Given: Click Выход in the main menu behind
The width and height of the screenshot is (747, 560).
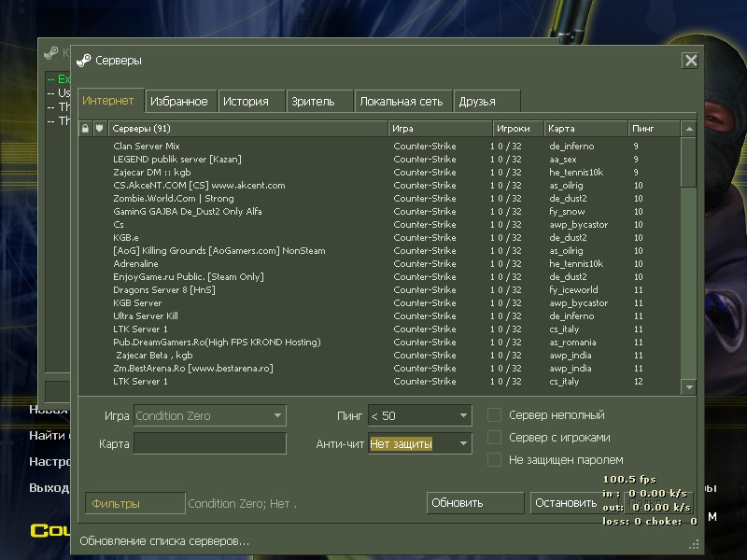Looking at the screenshot, I should (49, 487).
